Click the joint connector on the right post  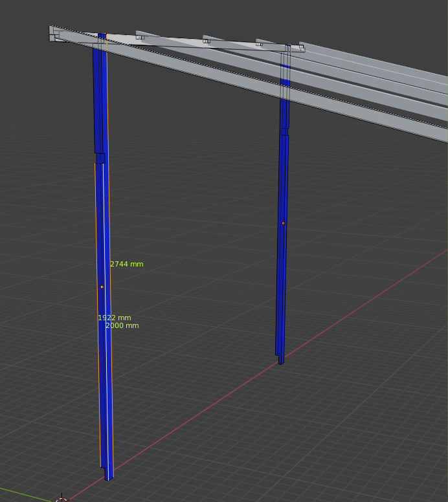click(284, 131)
